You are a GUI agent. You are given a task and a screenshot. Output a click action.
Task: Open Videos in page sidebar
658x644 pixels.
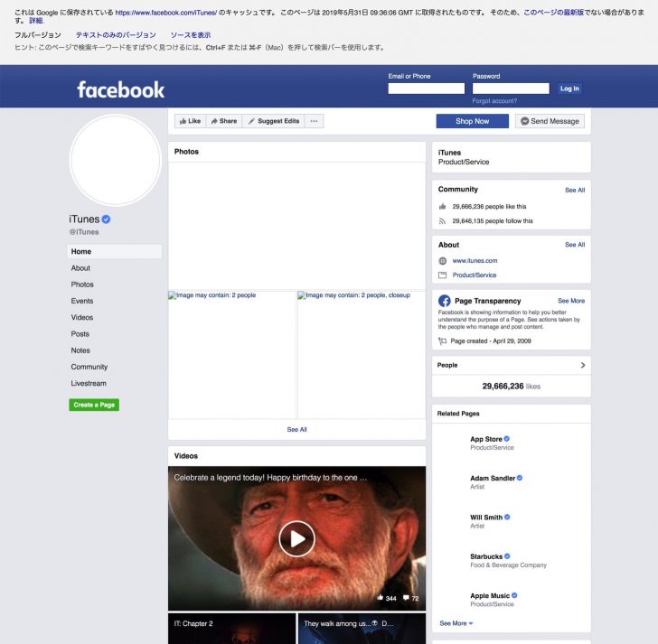click(x=82, y=317)
